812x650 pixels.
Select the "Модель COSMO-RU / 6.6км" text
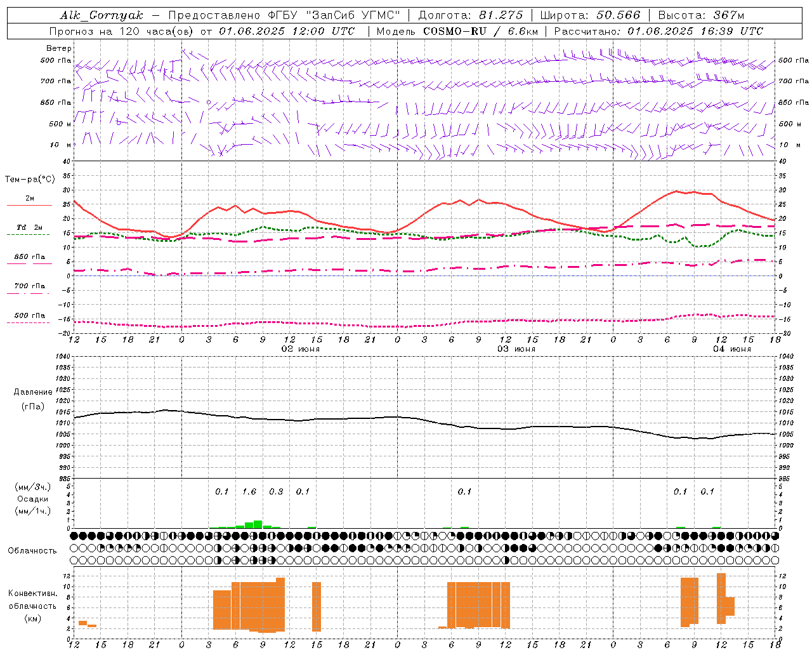pyautogui.click(x=457, y=31)
